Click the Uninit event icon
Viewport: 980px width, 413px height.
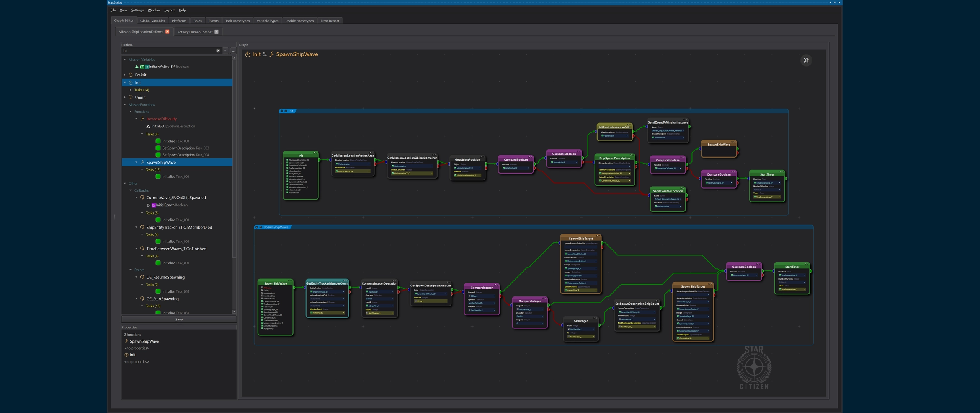click(131, 97)
